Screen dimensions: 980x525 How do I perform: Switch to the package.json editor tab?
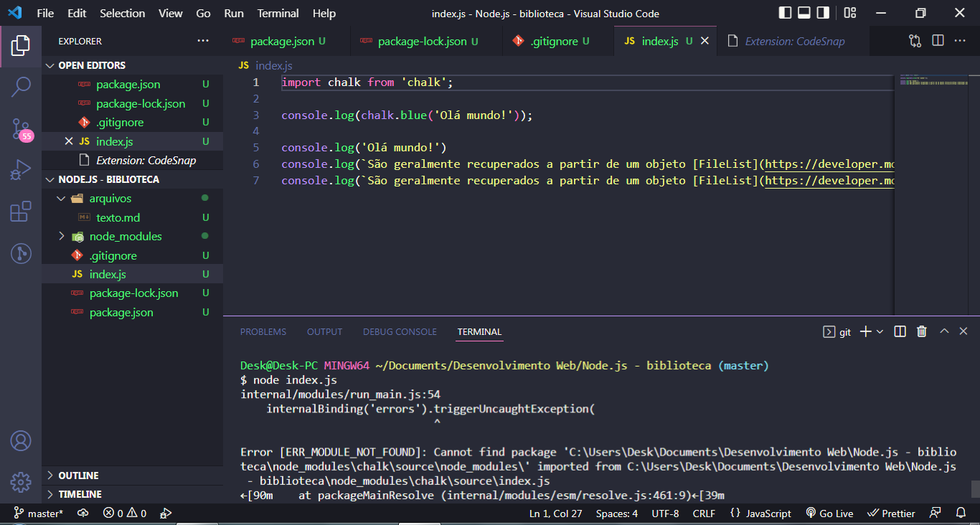287,41
